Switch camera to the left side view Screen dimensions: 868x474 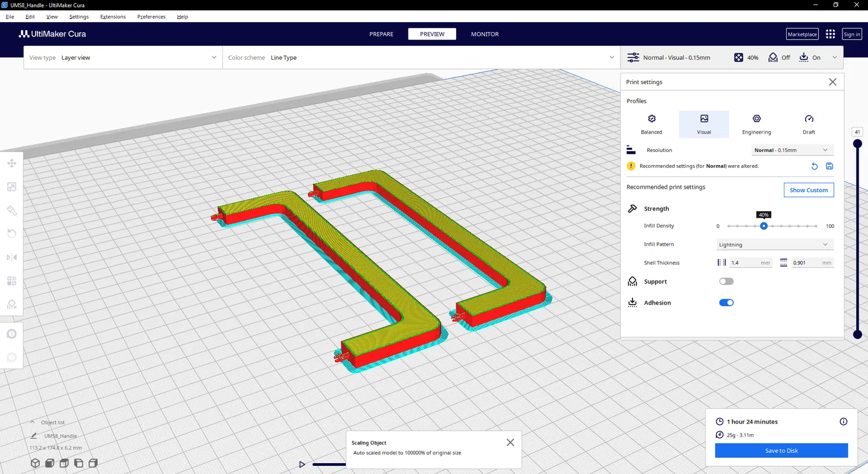(79, 463)
